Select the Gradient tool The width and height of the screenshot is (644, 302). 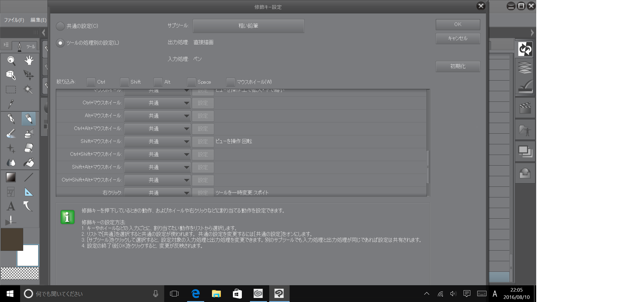(x=11, y=177)
